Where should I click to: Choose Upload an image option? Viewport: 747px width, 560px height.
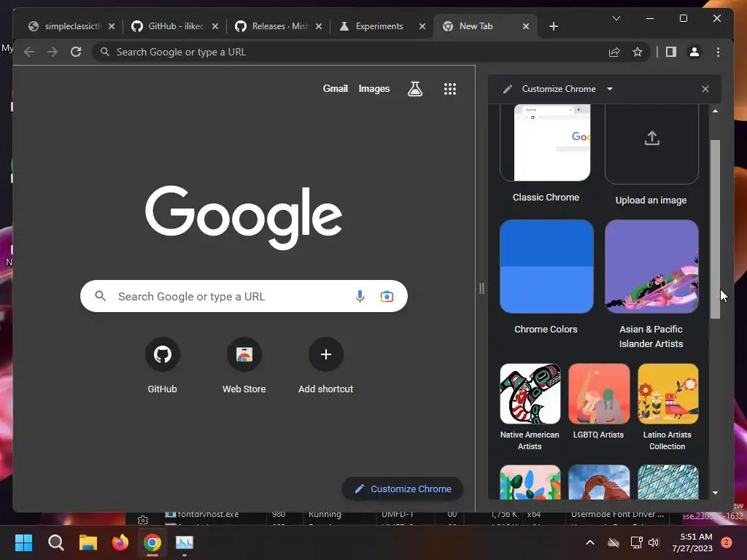click(x=651, y=155)
